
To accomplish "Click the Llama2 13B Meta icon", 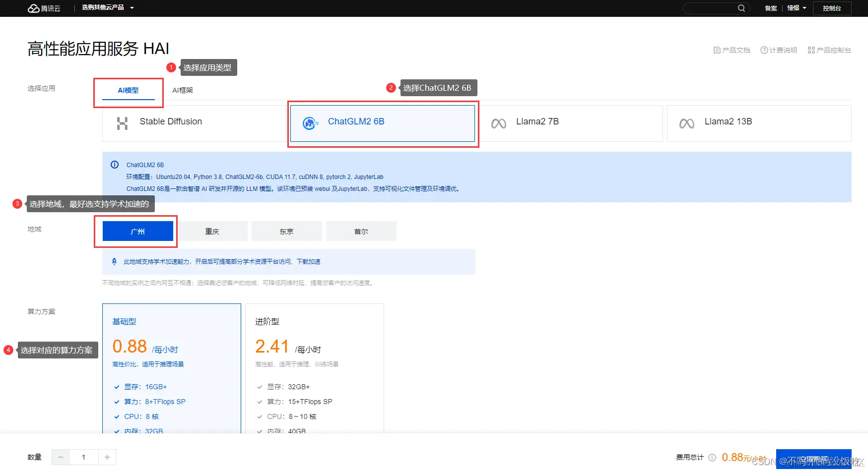I will click(x=687, y=123).
